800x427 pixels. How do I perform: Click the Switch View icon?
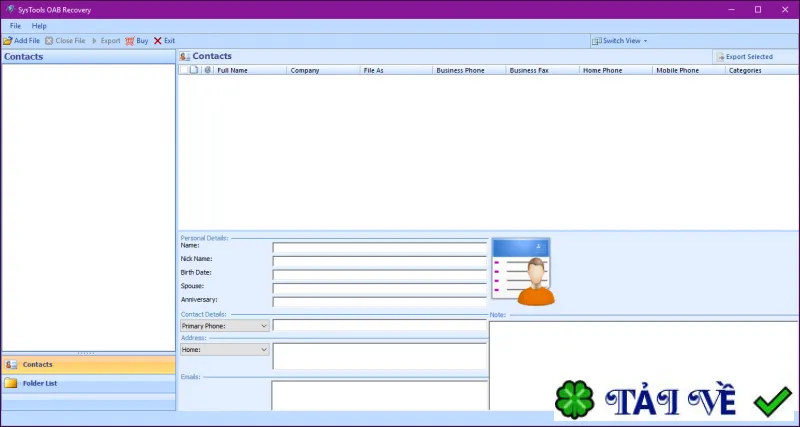pyautogui.click(x=596, y=41)
